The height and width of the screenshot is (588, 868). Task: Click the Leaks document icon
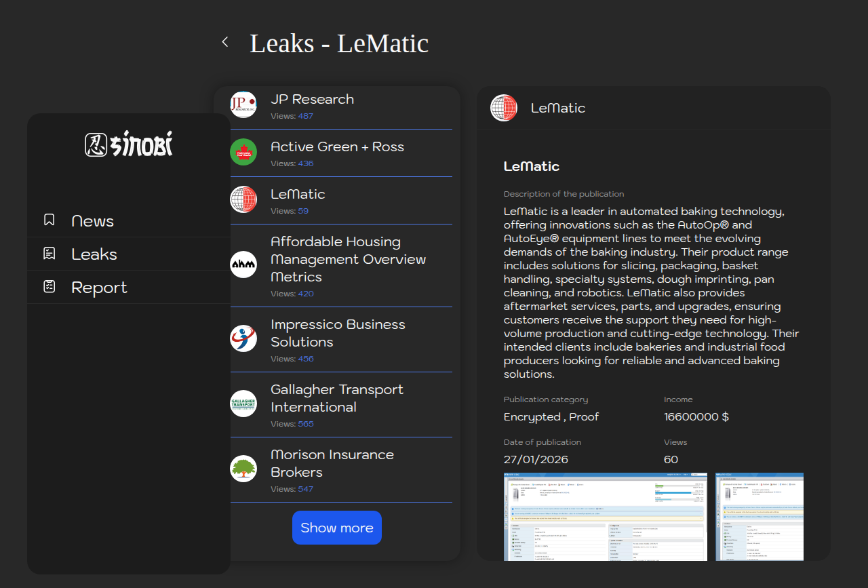[x=49, y=254]
